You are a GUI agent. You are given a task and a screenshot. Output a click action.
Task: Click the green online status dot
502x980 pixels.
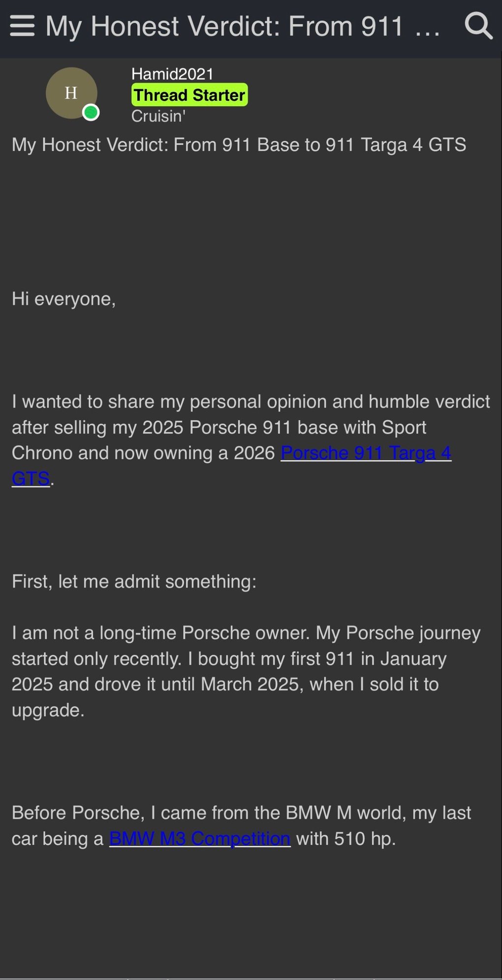(91, 113)
